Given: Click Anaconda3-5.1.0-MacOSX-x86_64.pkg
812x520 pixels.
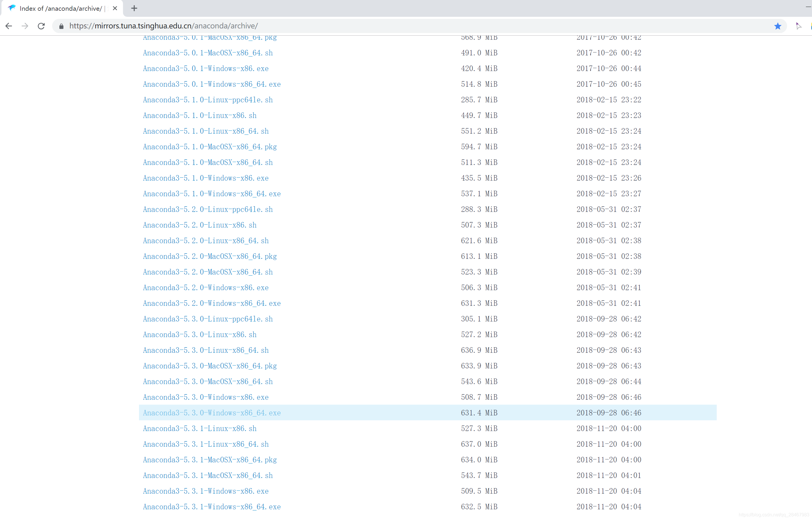Looking at the screenshot, I should coord(210,147).
